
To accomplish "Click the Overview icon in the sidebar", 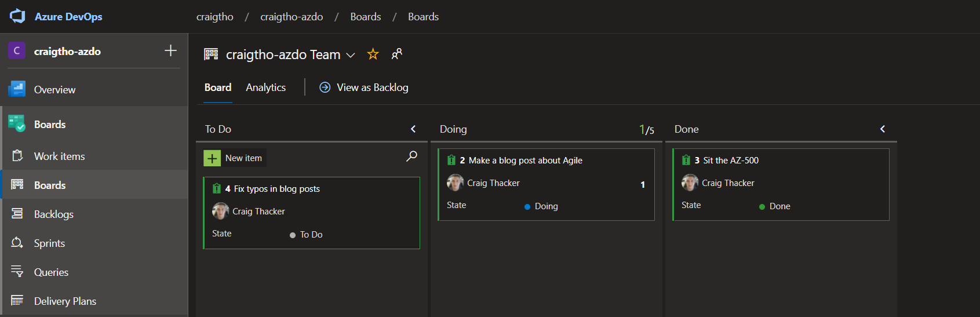I will point(17,89).
